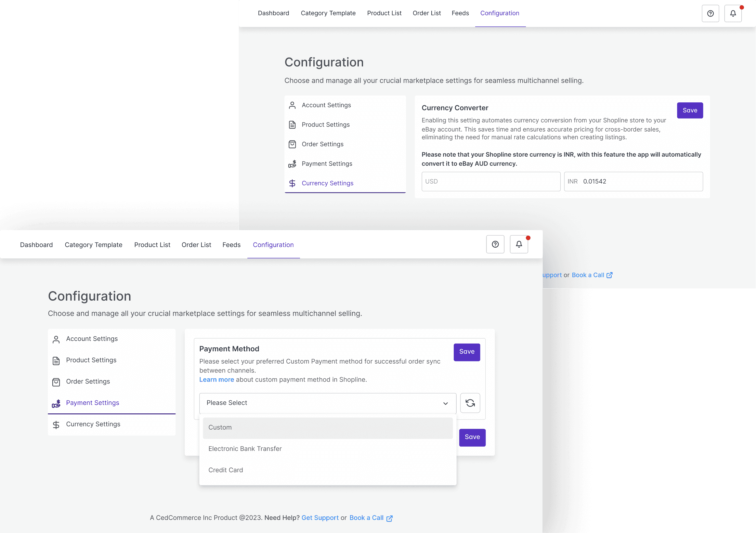
Task: Collapse the Please Select payment dropdown
Action: click(445, 403)
